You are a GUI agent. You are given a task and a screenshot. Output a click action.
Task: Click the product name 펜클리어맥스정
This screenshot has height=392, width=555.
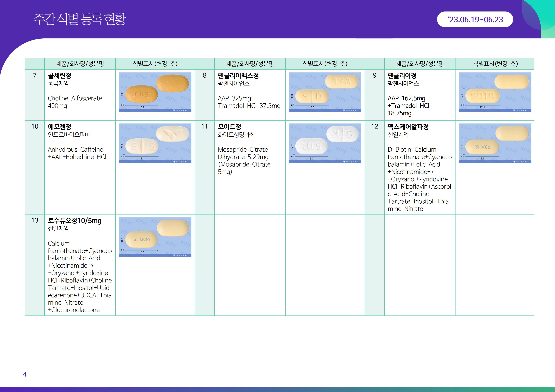[x=238, y=76]
